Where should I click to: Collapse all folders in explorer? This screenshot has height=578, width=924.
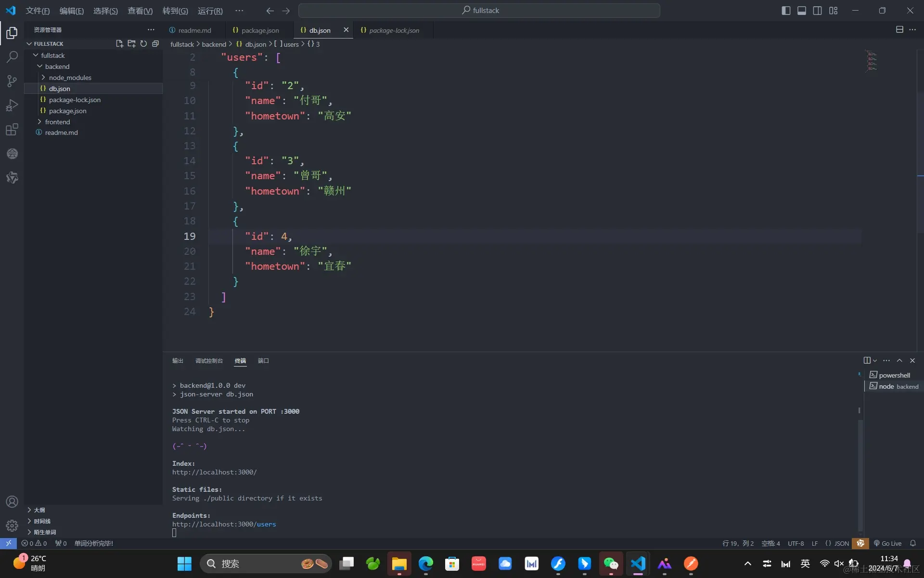pyautogui.click(x=155, y=43)
